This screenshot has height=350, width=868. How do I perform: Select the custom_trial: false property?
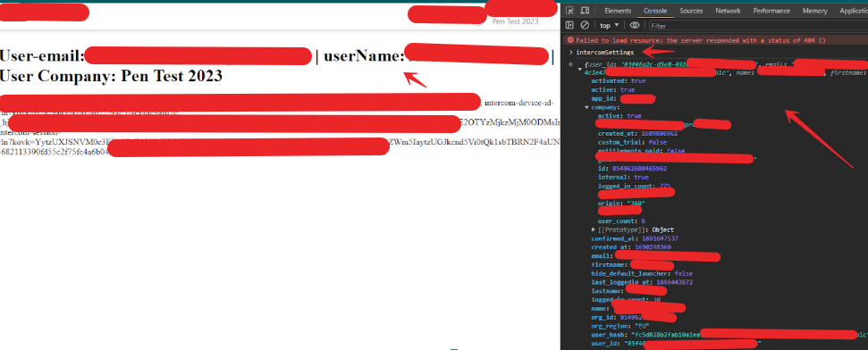(x=632, y=142)
